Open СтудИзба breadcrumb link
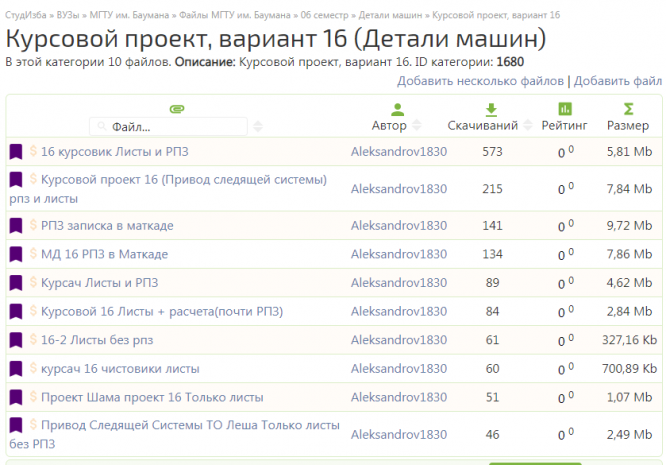 coord(25,15)
